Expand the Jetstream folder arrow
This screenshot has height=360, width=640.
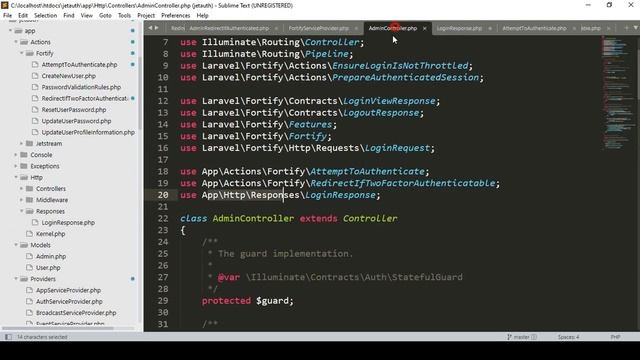tap(21, 143)
